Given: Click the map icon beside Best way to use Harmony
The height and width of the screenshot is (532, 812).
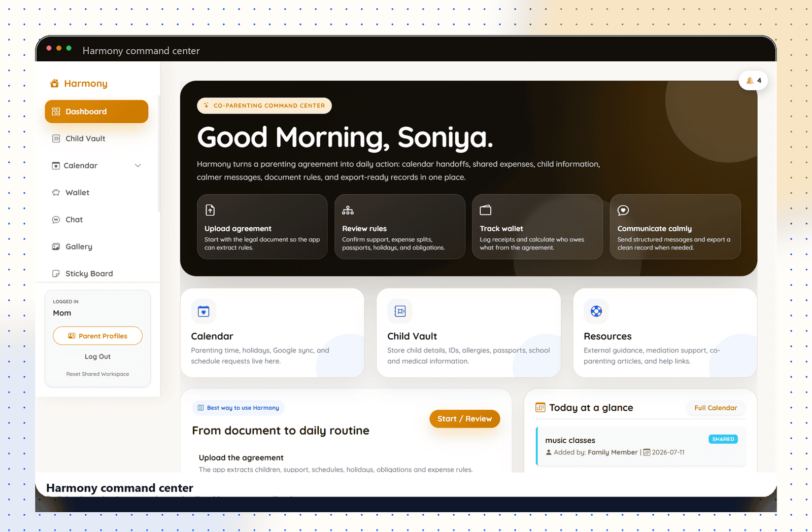Looking at the screenshot, I should 201,408.
